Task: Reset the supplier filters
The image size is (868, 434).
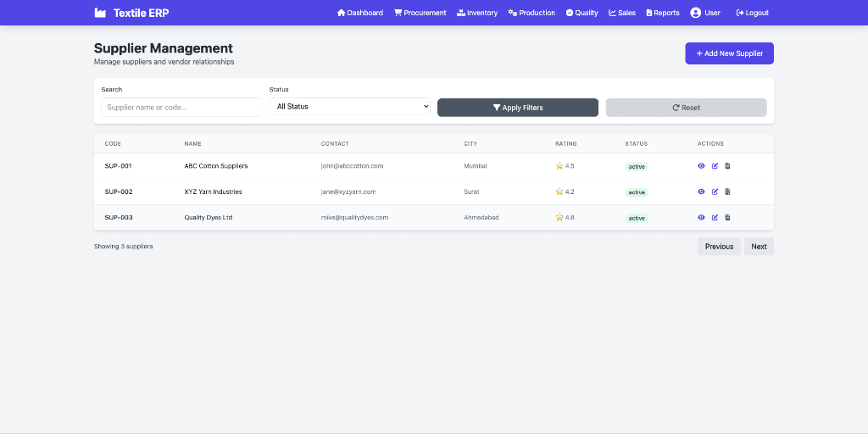Action: click(686, 108)
